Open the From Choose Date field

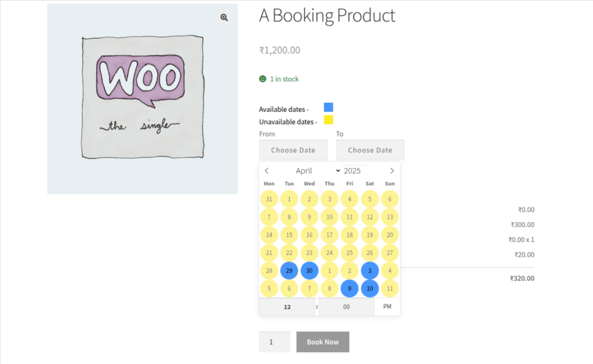coord(293,150)
